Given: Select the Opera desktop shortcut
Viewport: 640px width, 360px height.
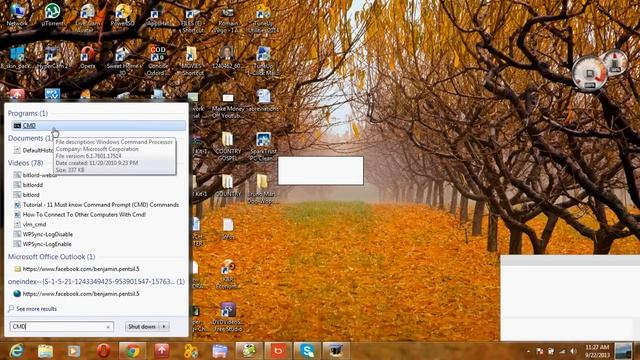Looking at the screenshot, I should click(87, 57).
